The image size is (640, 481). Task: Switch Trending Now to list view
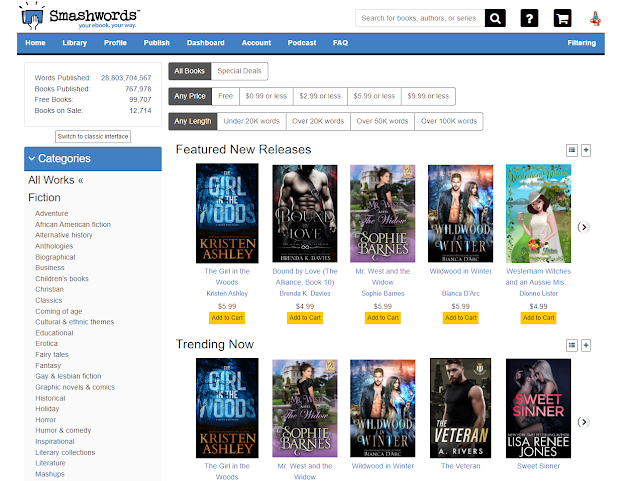(572, 345)
